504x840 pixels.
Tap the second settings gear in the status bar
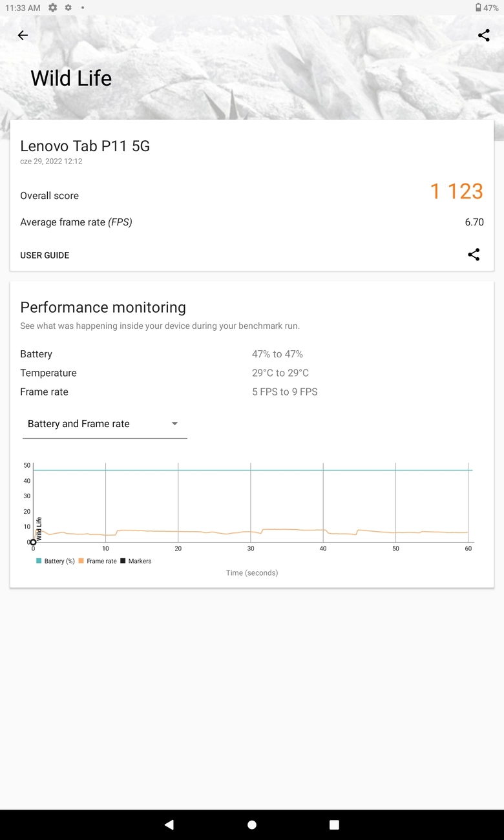tap(68, 8)
